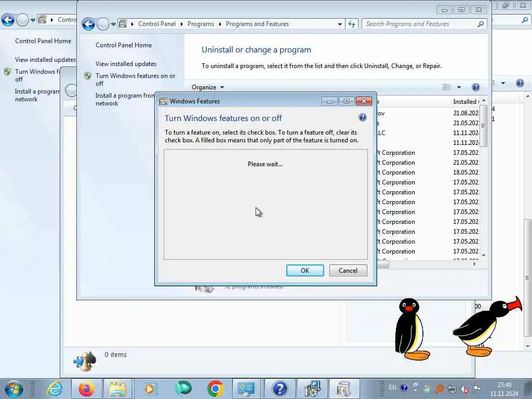Open the Action Center flag tray icon
The height and width of the screenshot is (399, 532).
pos(476,389)
